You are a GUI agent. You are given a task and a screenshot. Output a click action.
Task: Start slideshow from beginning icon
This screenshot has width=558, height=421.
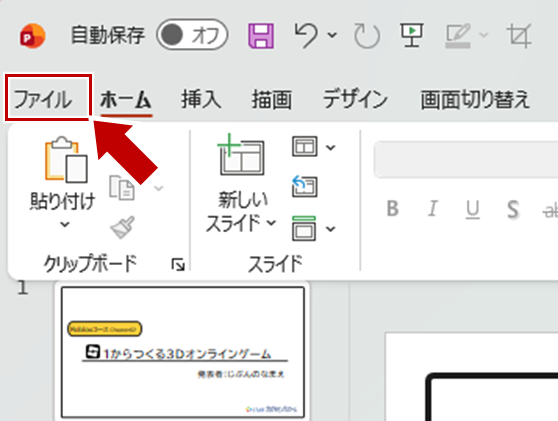tap(412, 35)
